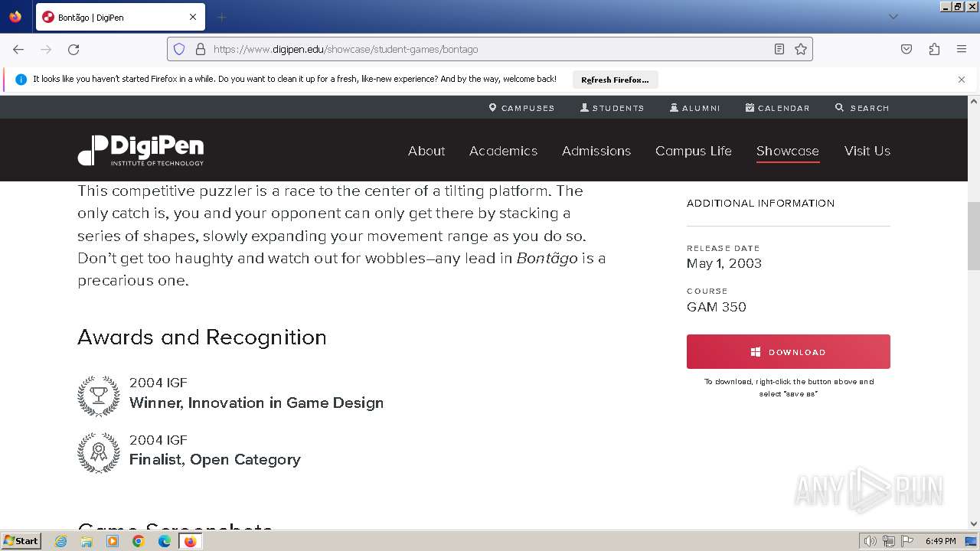Click the DigiPen Institute of Technology logo
The width and height of the screenshot is (980, 551).
click(141, 151)
